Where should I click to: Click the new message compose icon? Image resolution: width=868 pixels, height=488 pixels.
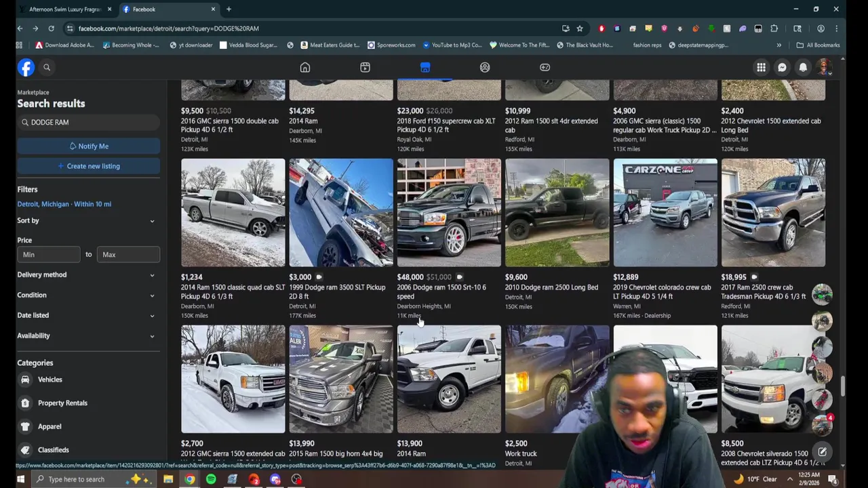coord(822,452)
